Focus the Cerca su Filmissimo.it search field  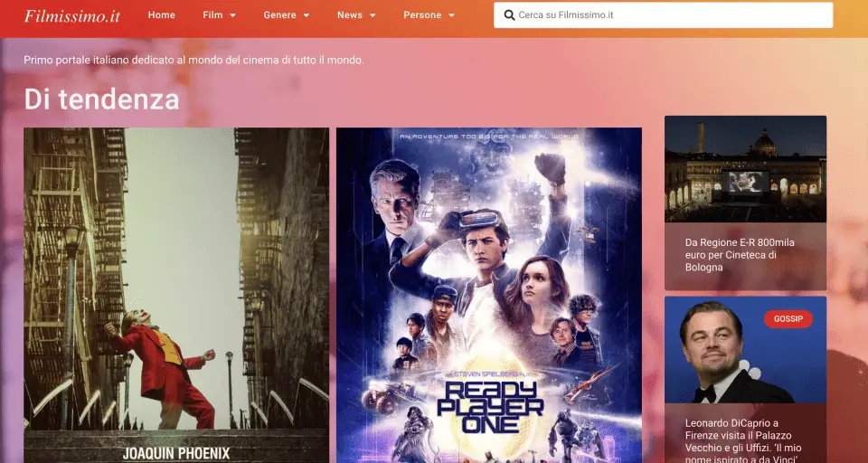click(663, 15)
